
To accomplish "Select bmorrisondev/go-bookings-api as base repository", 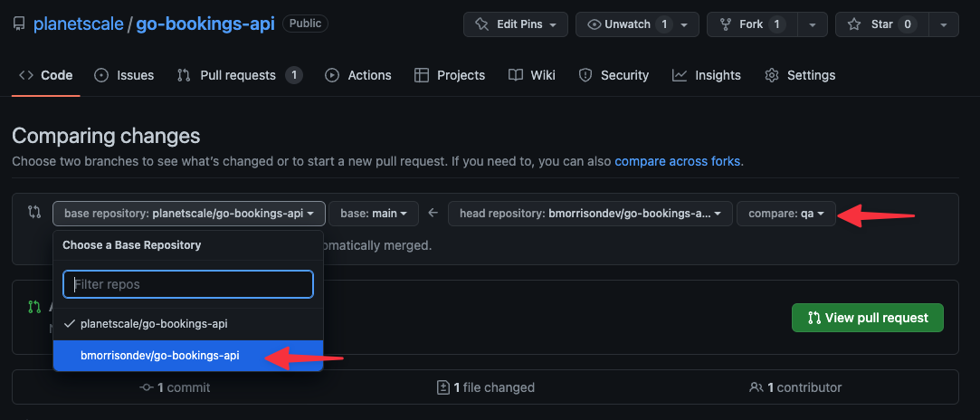I will click(188, 356).
